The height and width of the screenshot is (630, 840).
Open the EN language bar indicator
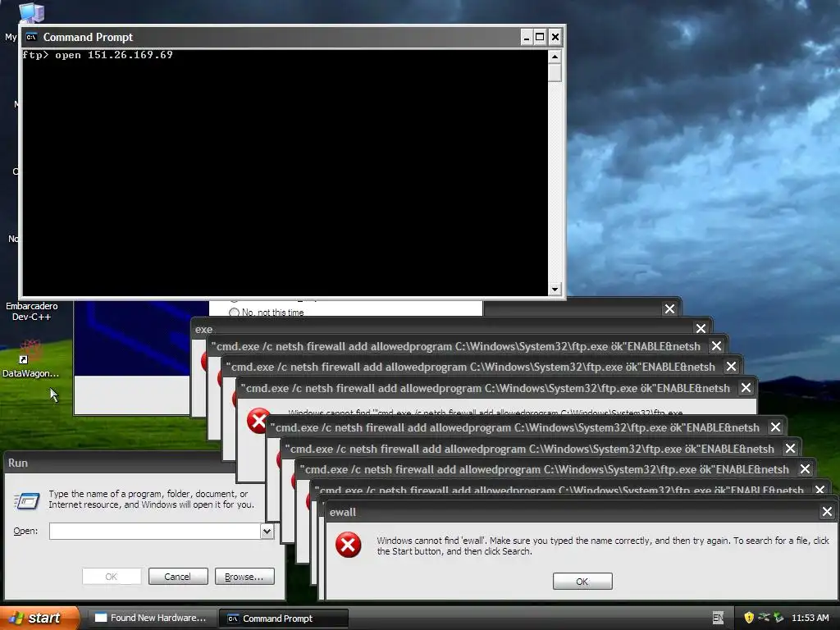click(718, 618)
